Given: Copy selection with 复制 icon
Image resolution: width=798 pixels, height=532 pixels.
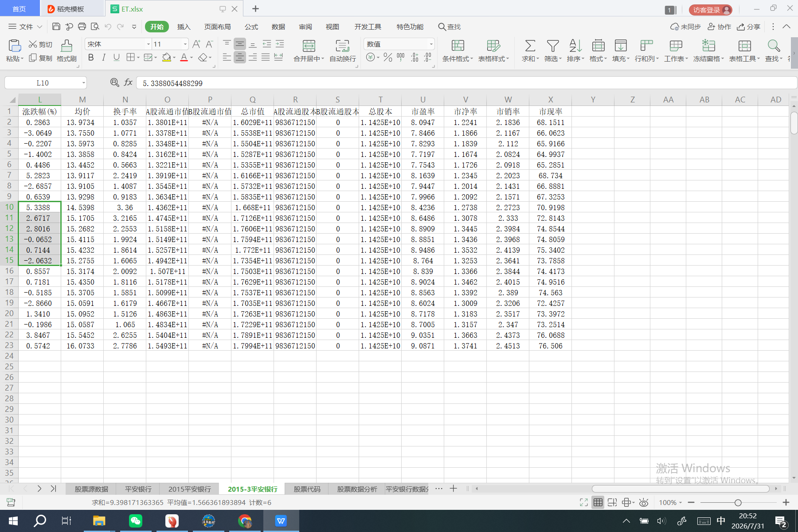Looking at the screenshot, I should (33, 58).
